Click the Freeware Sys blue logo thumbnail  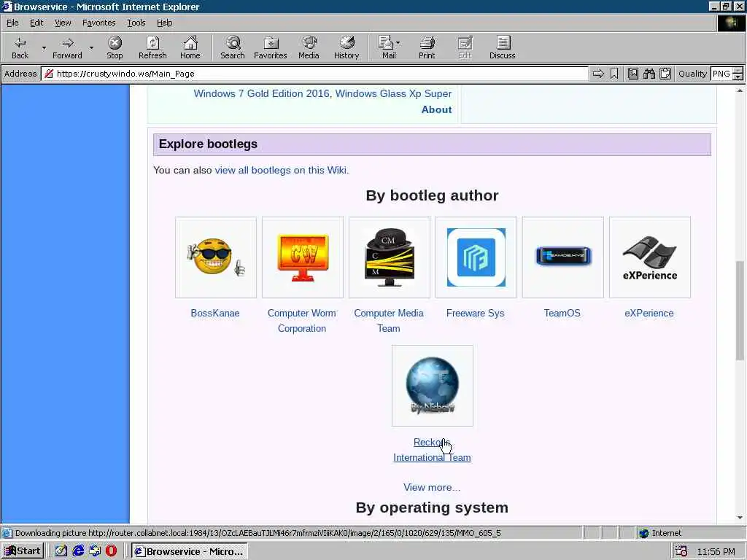(x=476, y=257)
